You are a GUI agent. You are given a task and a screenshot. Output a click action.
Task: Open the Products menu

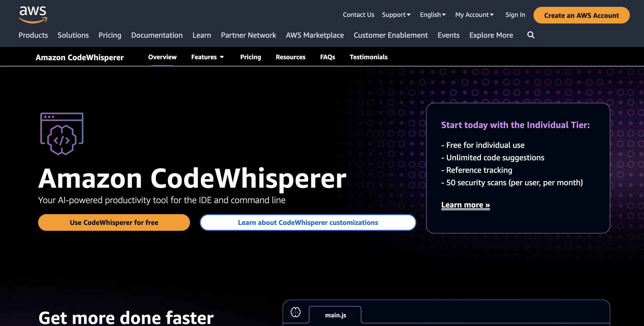pos(33,35)
